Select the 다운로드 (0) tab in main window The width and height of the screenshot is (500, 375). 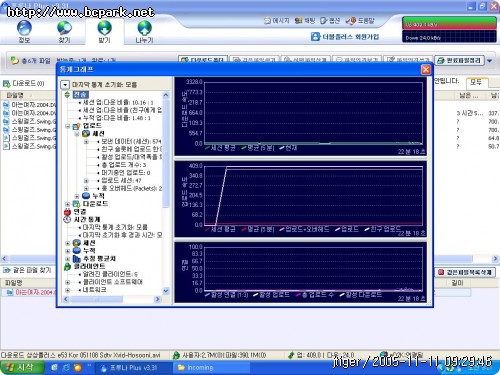(23, 83)
